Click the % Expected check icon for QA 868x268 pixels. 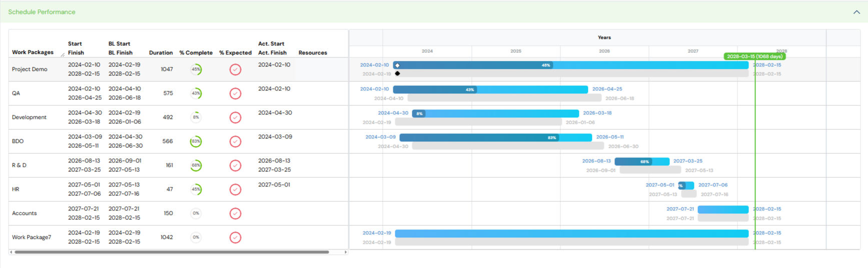pyautogui.click(x=235, y=93)
